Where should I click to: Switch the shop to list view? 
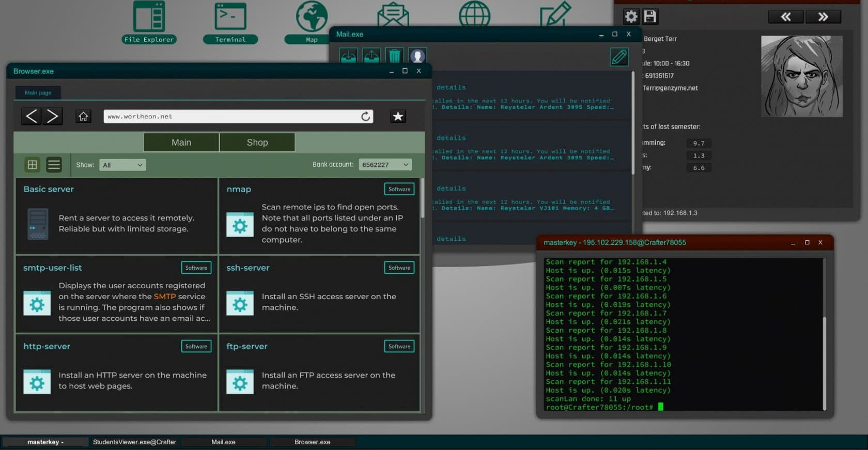54,165
